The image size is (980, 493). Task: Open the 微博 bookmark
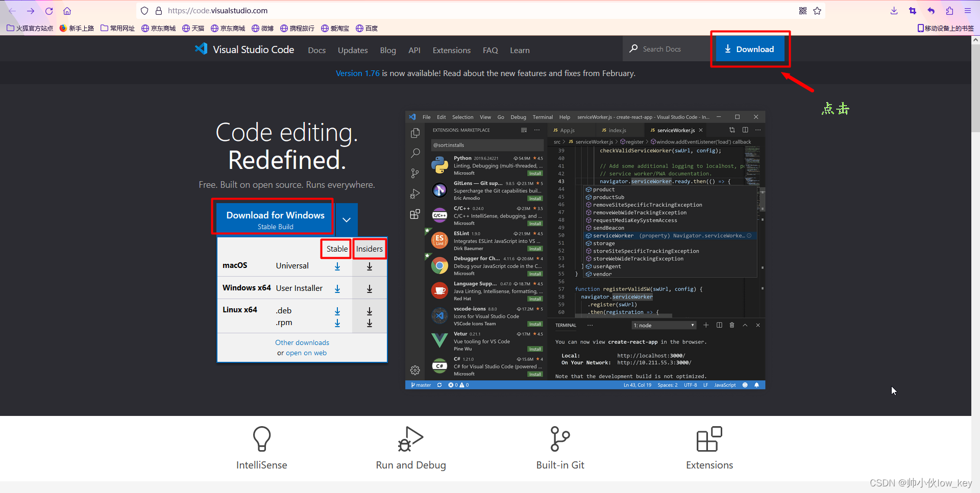click(x=263, y=28)
